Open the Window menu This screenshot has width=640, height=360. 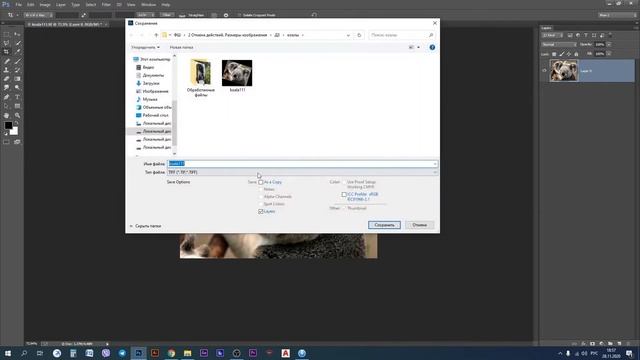coord(148,4)
